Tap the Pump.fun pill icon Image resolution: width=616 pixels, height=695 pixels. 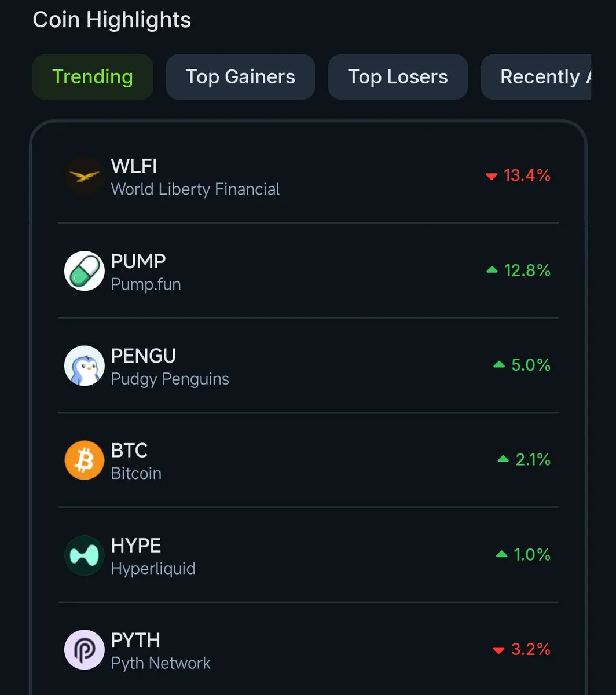(84, 270)
